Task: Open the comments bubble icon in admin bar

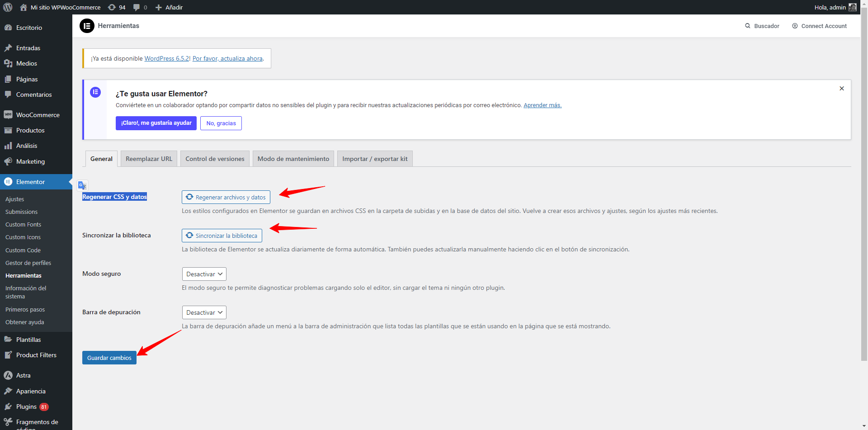Action: click(x=137, y=7)
